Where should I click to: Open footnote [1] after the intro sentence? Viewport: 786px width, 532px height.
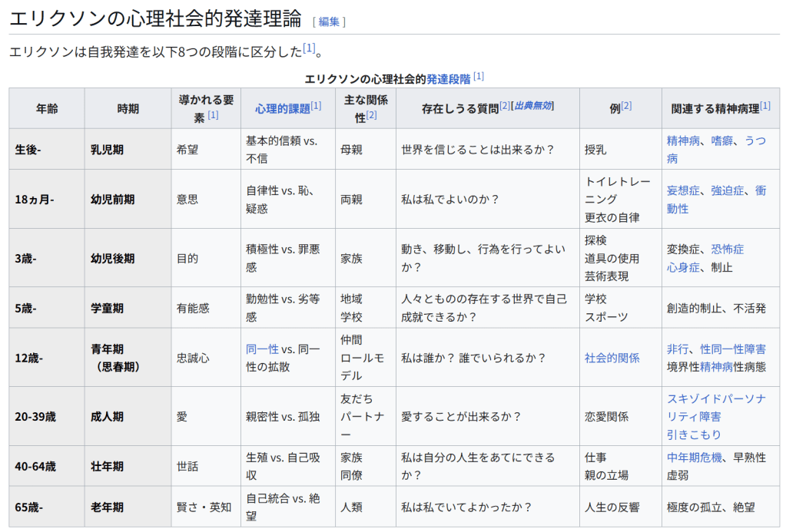309,48
